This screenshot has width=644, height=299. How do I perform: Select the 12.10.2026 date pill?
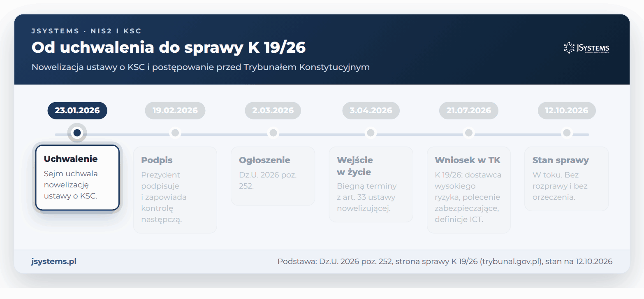pyautogui.click(x=567, y=110)
